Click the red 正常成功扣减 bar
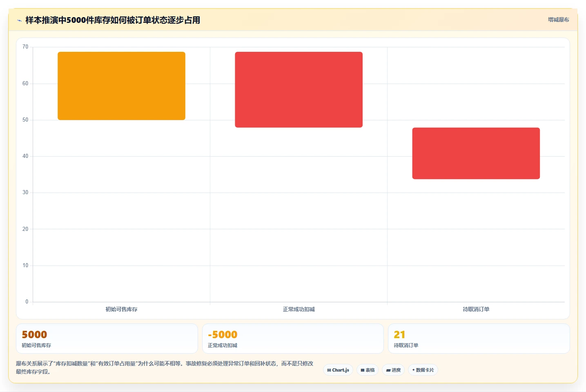The height and width of the screenshot is (392, 586). pyautogui.click(x=299, y=90)
